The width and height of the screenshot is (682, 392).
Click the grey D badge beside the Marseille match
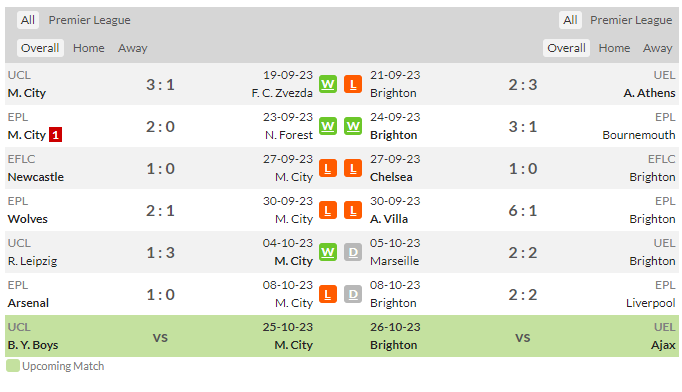click(353, 252)
